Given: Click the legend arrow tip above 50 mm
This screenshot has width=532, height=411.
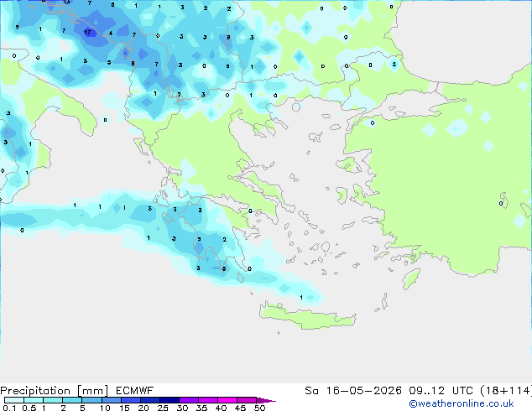Looking at the screenshot, I should pyautogui.click(x=266, y=400).
